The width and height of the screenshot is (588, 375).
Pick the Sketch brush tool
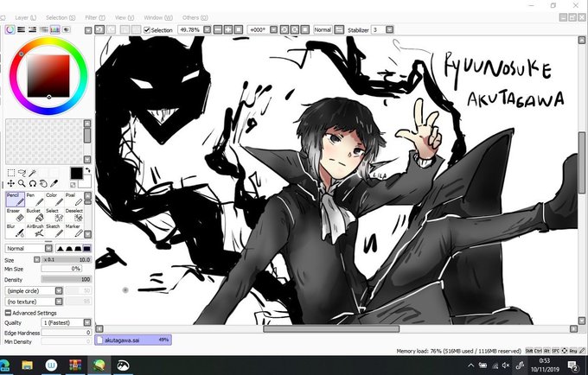tap(54, 231)
